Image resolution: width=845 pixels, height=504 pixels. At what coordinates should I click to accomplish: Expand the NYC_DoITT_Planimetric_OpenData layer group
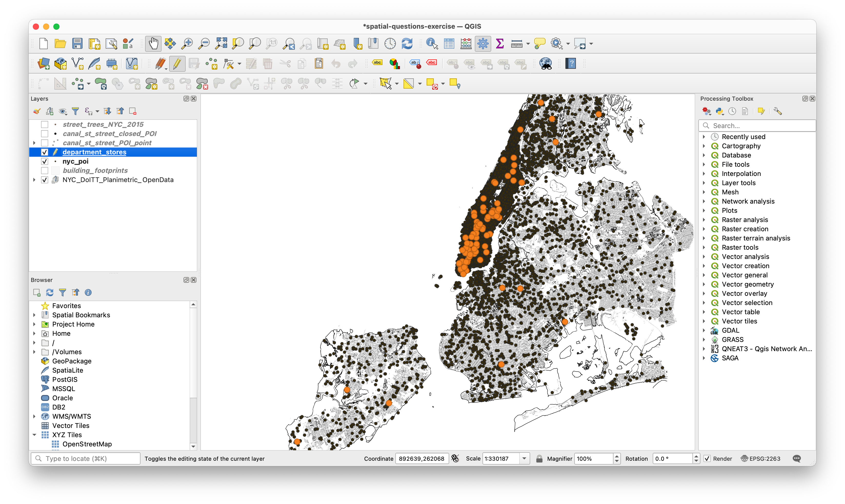34,180
